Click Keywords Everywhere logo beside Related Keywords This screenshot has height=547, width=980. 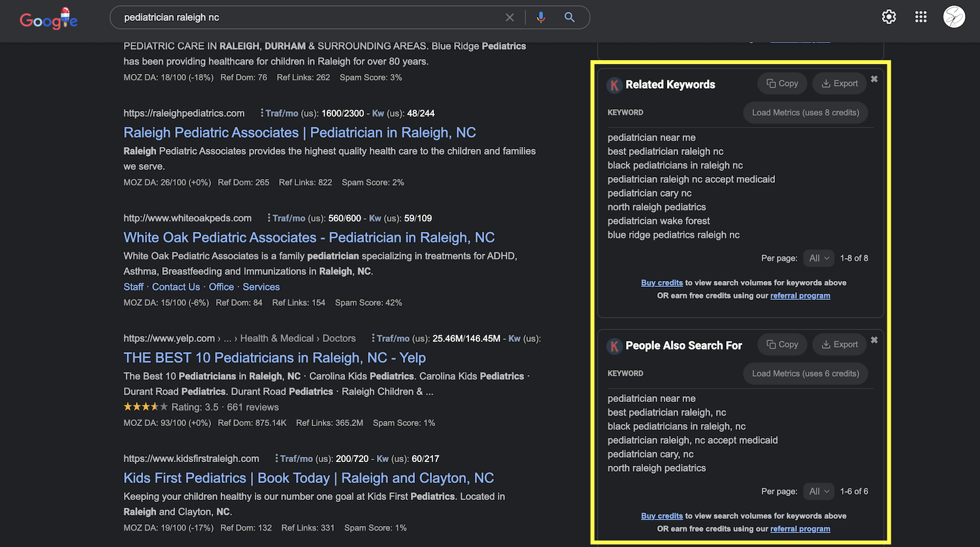(x=614, y=85)
